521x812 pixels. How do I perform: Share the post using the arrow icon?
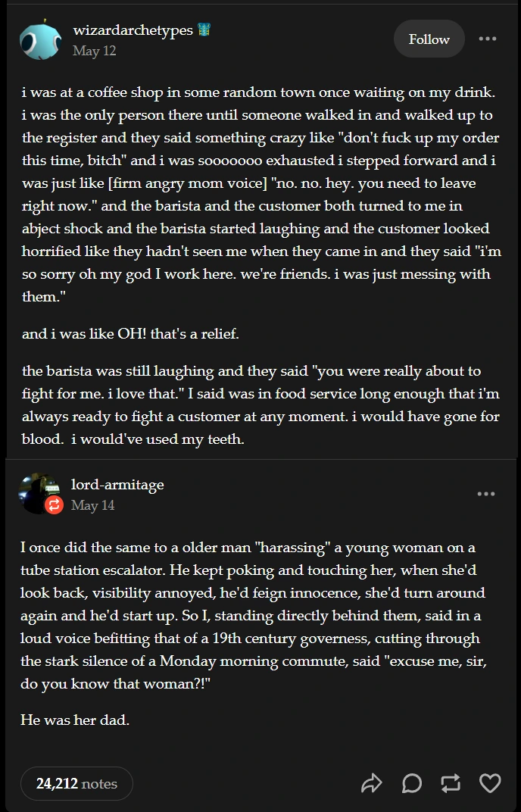(x=372, y=783)
